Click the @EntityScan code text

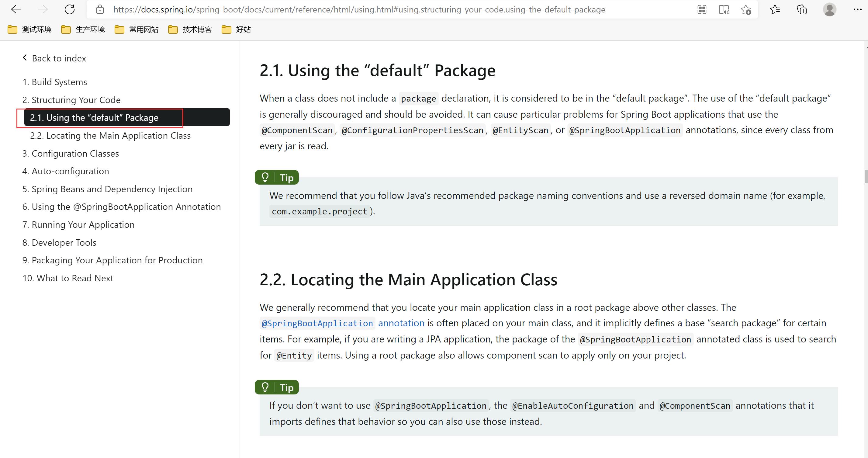click(520, 130)
